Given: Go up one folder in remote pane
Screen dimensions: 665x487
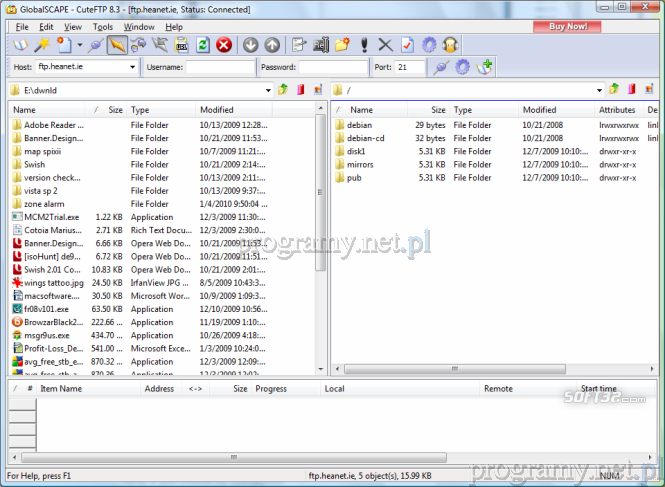Looking at the screenshot, I should 614,90.
